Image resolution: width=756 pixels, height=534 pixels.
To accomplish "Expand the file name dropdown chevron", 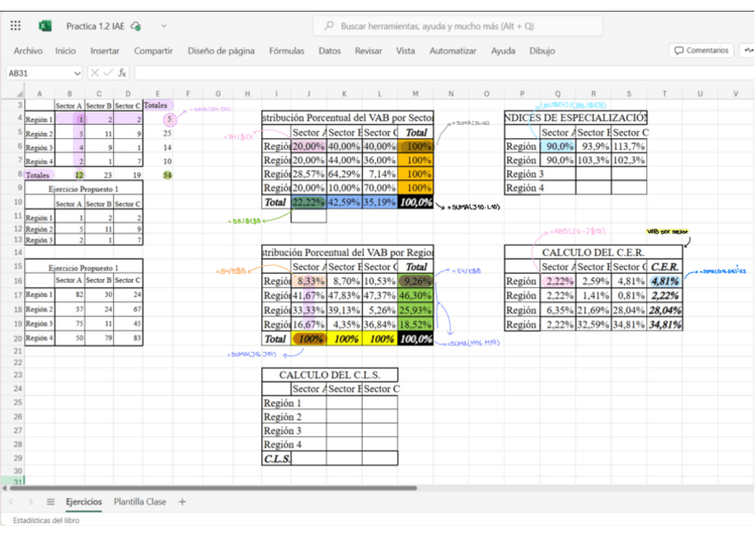I will (x=161, y=27).
